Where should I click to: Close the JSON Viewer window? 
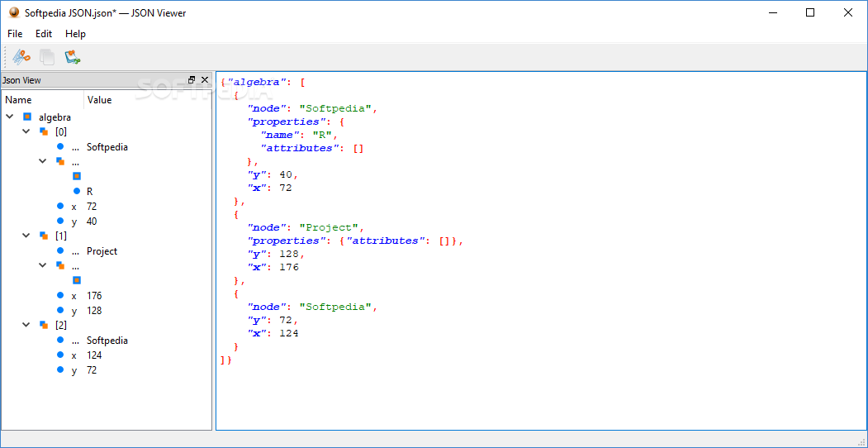coord(847,12)
